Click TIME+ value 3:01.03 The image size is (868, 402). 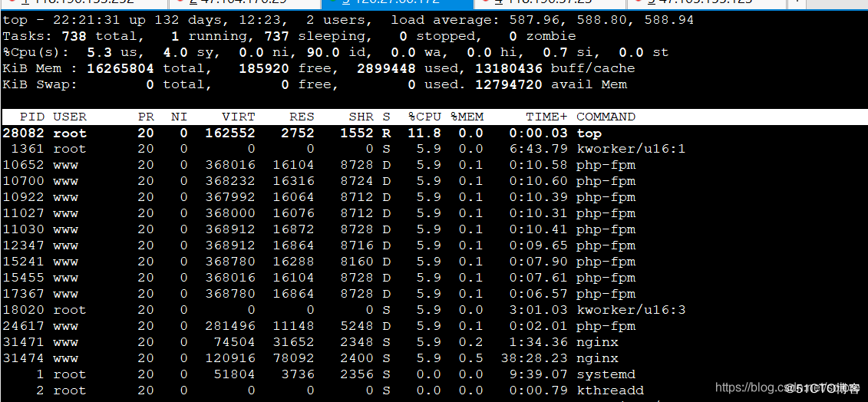[539, 309]
